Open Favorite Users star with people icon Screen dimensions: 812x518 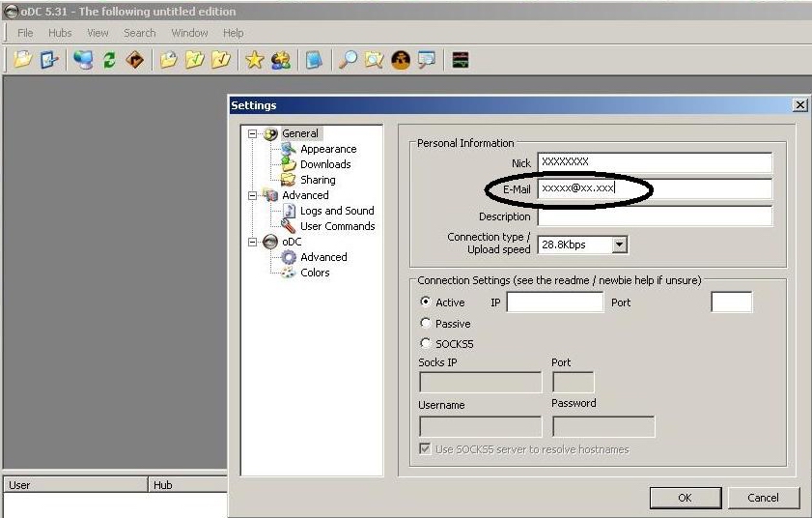pos(281,60)
